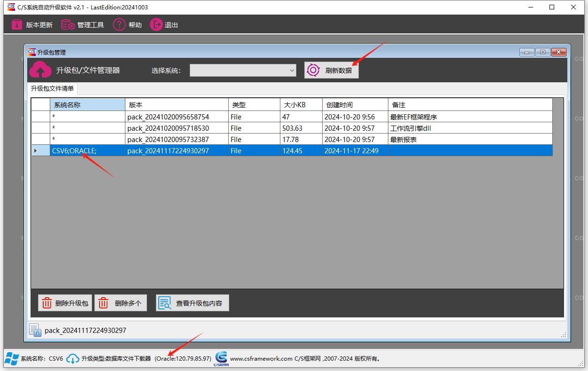Click the 创建时间 column header
Image resolution: width=588 pixels, height=371 pixels.
[x=355, y=105]
